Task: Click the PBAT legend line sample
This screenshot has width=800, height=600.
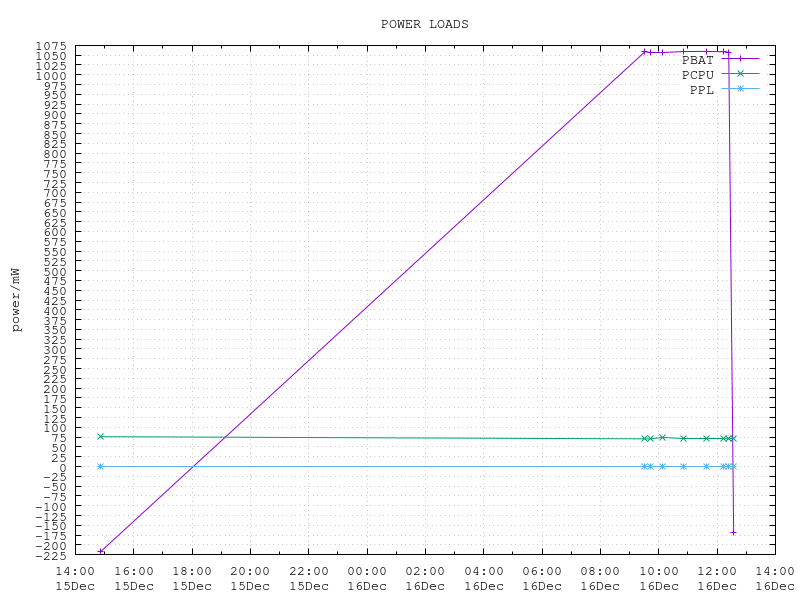Action: tap(740, 59)
